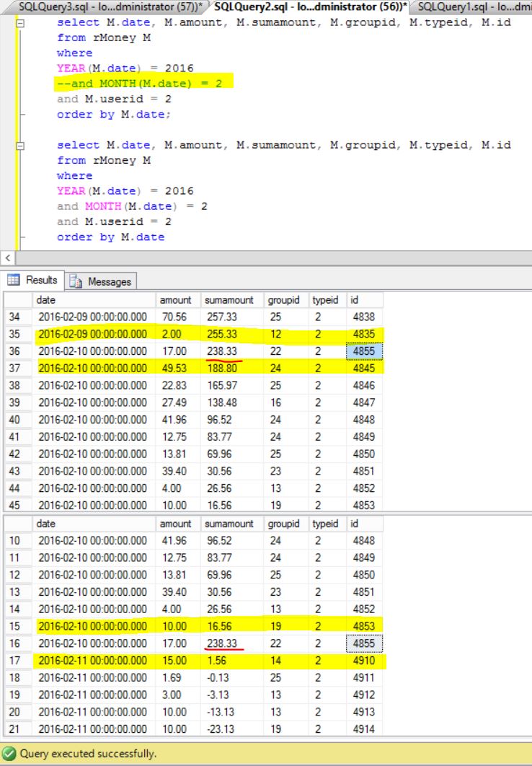Click the id cell 4911

[x=364, y=677]
